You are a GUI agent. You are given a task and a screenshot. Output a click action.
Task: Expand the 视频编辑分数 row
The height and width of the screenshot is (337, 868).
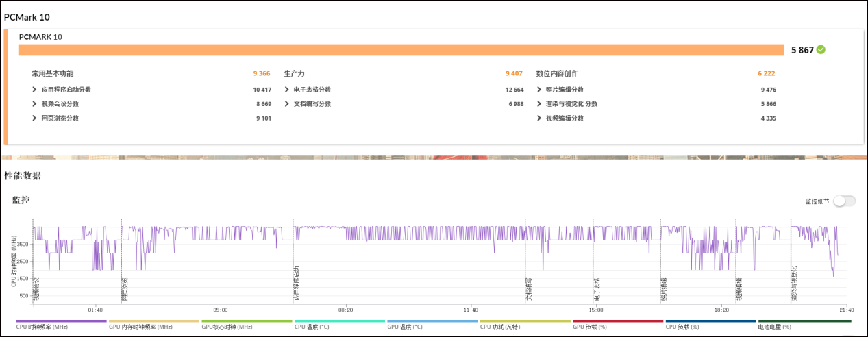pos(539,118)
